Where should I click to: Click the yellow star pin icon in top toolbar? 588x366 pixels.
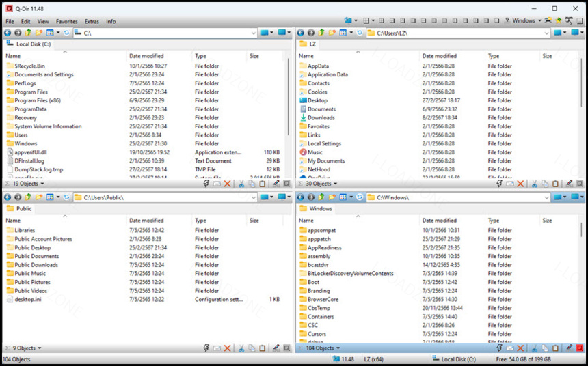pyautogui.click(x=559, y=20)
